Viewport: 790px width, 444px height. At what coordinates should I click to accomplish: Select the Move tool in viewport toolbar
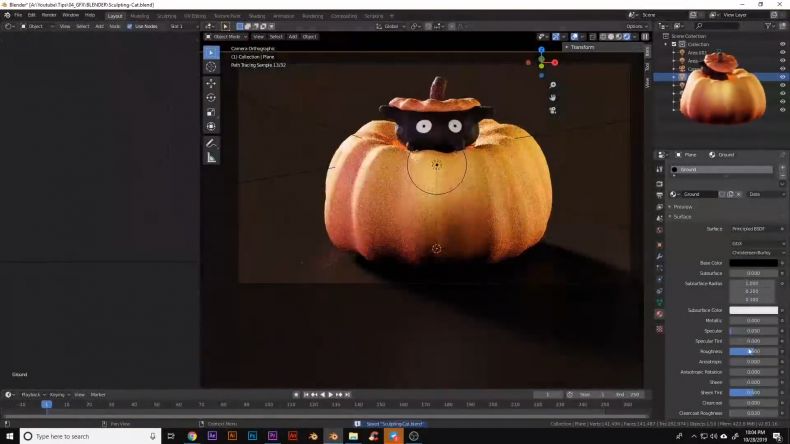[211, 83]
